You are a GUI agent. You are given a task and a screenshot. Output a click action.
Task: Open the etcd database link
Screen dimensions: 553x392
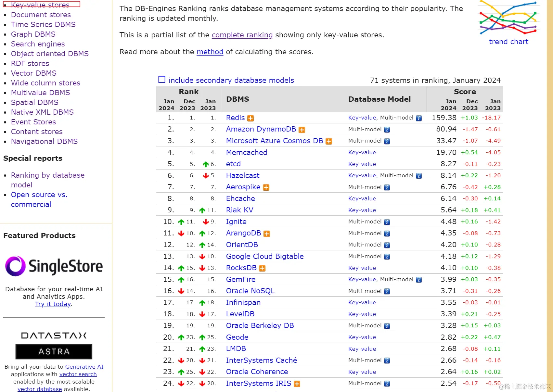coord(233,164)
